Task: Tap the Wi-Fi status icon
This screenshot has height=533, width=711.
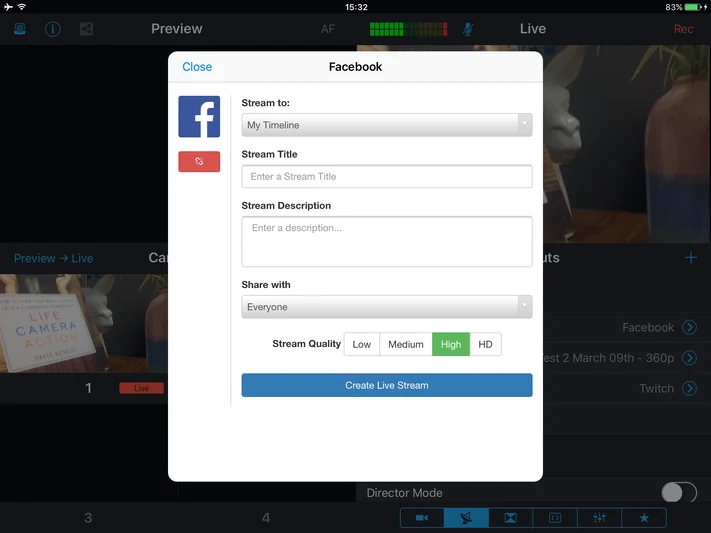Action: [x=22, y=7]
